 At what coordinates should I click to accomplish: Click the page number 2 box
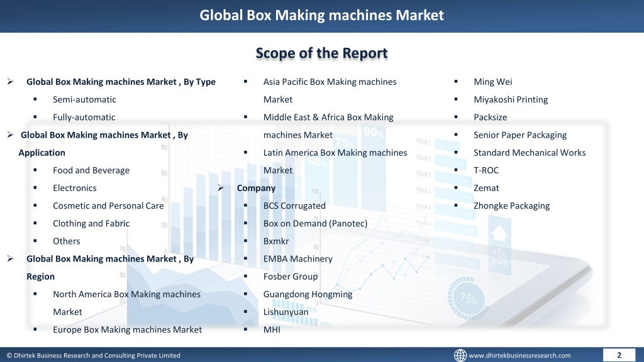(x=619, y=355)
